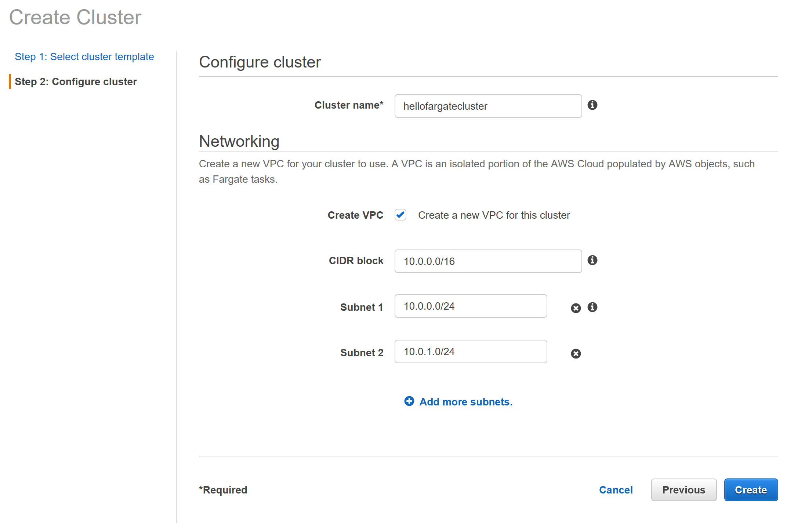Click the info icon beside Cluster name
The height and width of the screenshot is (532, 794).
(592, 105)
